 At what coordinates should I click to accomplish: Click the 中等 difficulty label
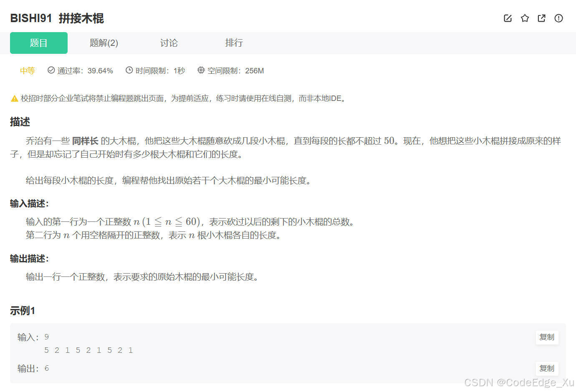pos(27,70)
